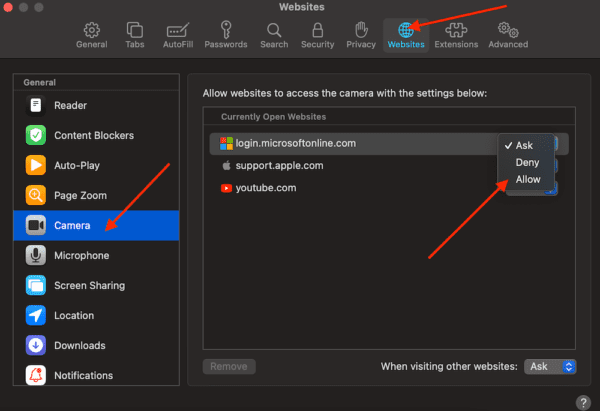Select the Downloads icon in sidebar
Viewport: 600px width, 411px height.
pyautogui.click(x=36, y=345)
